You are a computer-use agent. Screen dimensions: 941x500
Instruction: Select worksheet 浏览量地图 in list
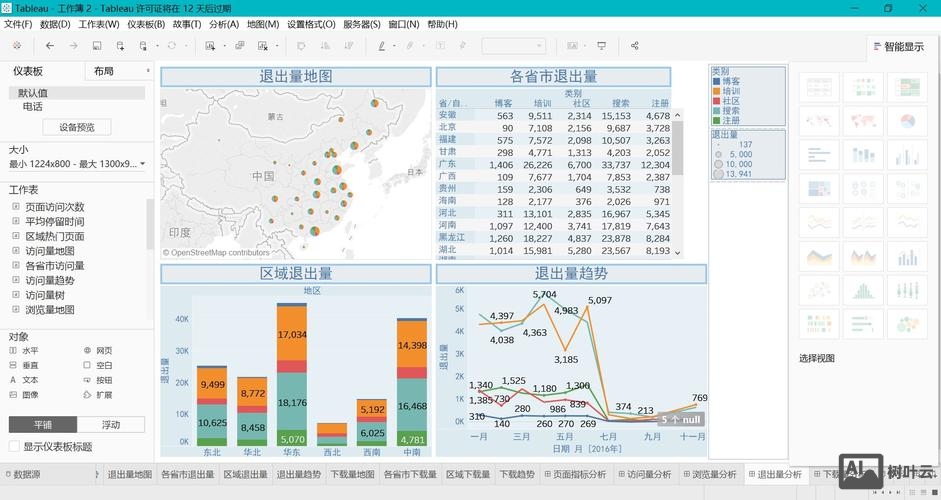[50, 310]
